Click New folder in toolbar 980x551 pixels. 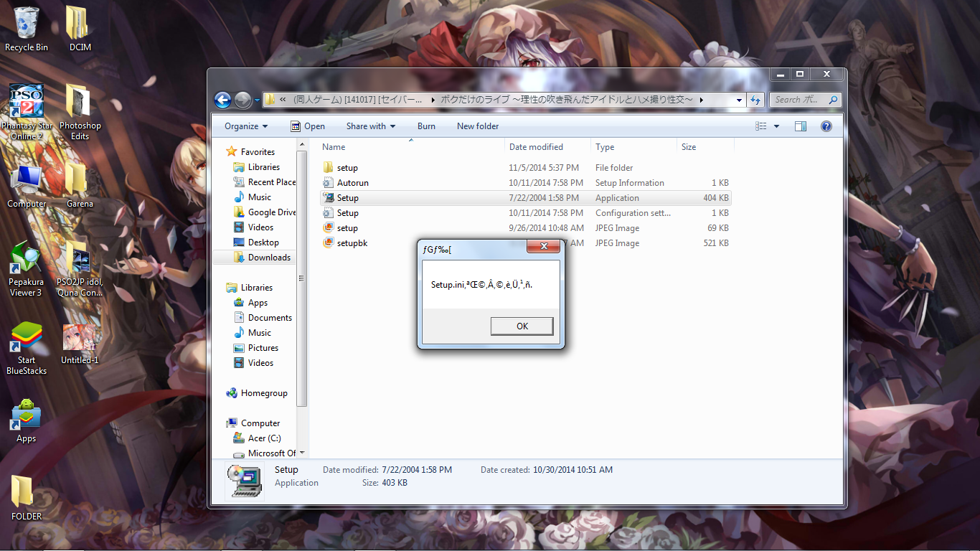pyautogui.click(x=478, y=126)
